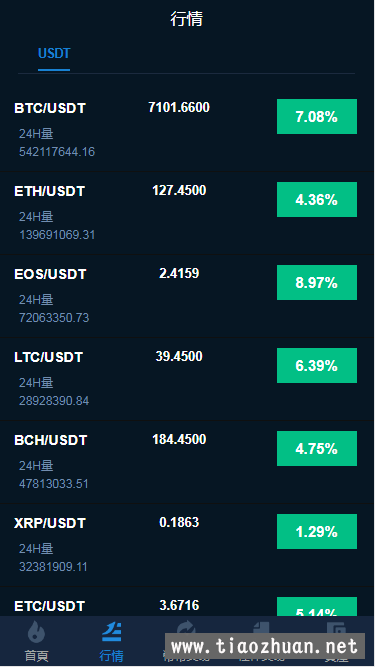375x667 pixels.
Task: Open the assets wallet icon in bottom bar
Action: tap(336, 627)
